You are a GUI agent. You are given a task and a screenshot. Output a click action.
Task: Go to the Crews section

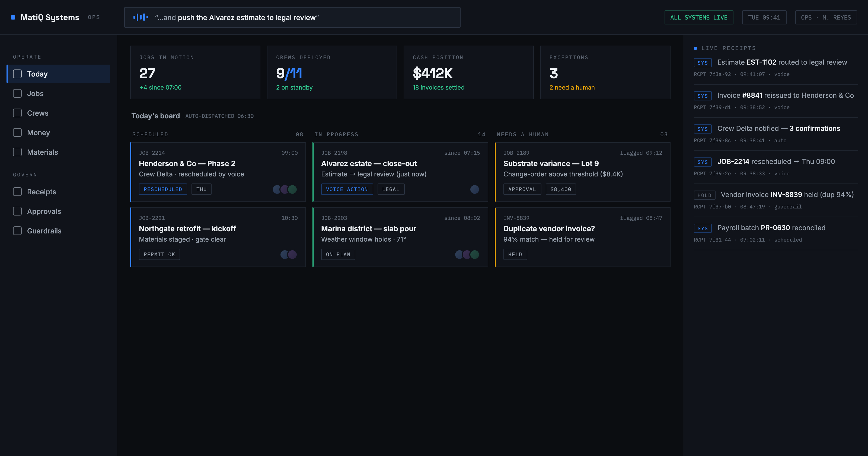pyautogui.click(x=58, y=113)
